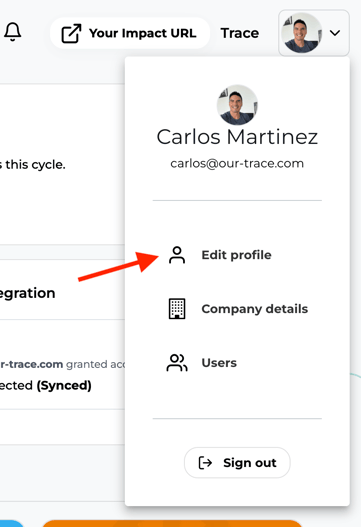Click the Trace company name in header
The height and width of the screenshot is (527, 361).
click(240, 33)
